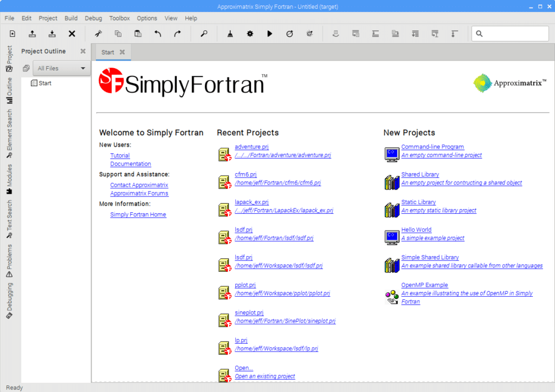Click the OpenMP Example colored balls icon
555x392 pixels.
click(392, 297)
